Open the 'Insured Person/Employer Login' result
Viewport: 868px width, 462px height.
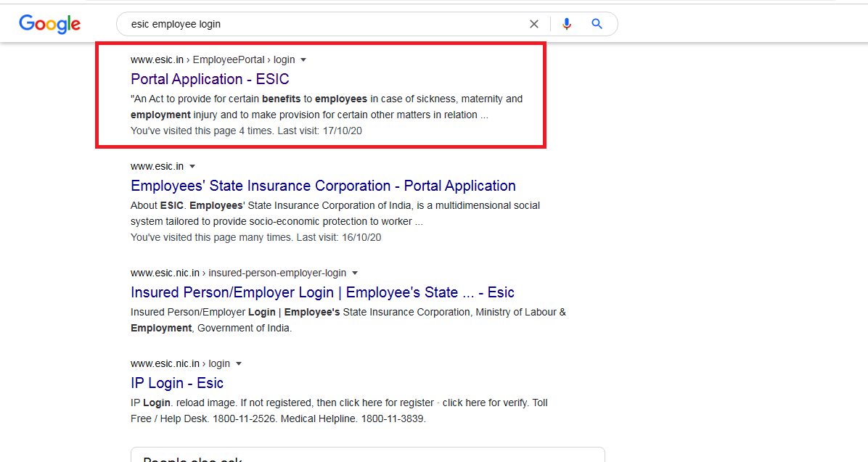323,292
